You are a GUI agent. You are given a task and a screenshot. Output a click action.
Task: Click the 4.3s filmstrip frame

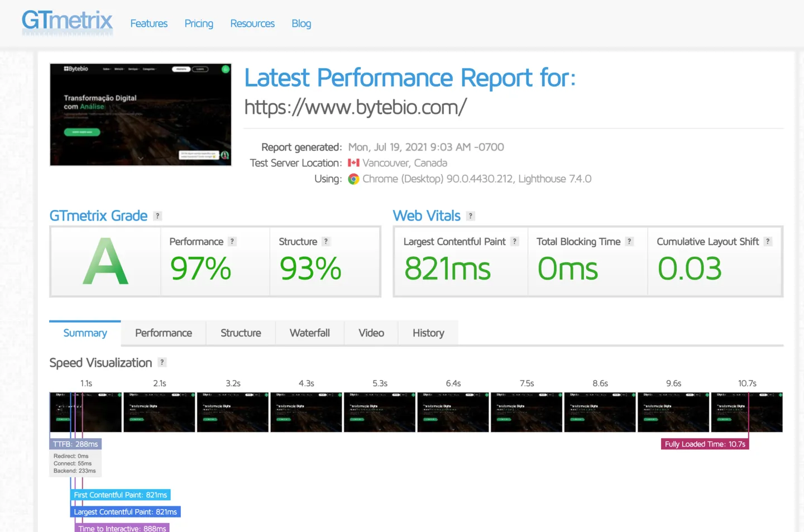click(x=306, y=412)
